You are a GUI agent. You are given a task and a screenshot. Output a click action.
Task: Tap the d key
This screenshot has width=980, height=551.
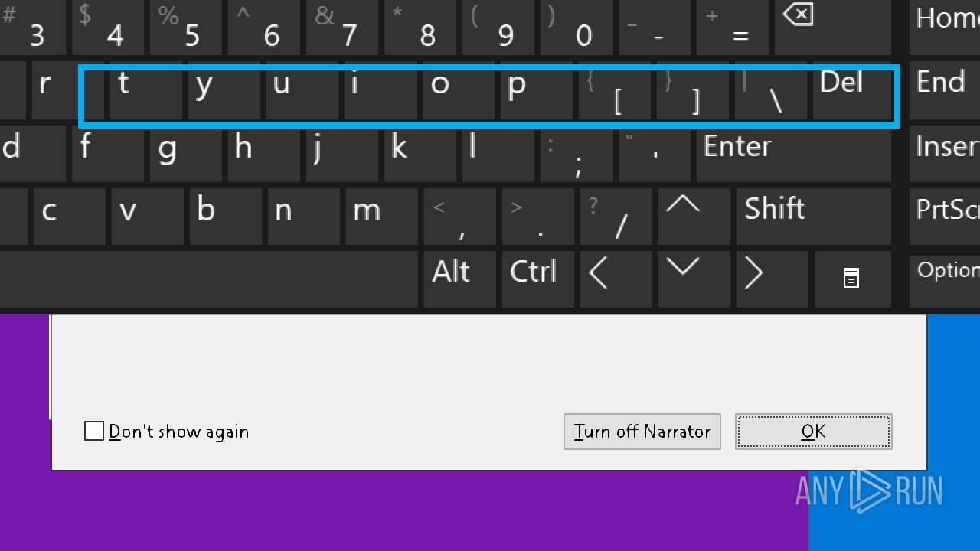click(32, 154)
